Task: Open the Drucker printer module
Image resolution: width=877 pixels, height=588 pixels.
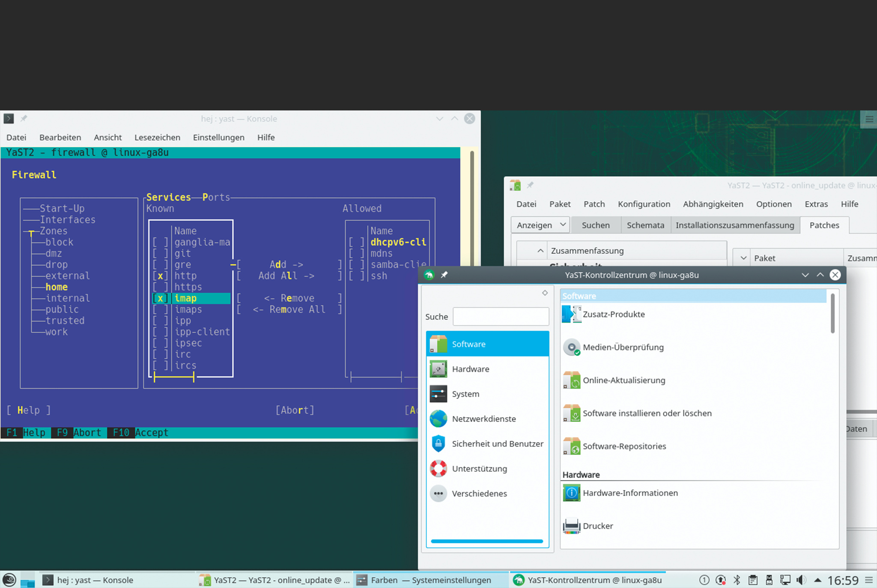Action: click(597, 526)
